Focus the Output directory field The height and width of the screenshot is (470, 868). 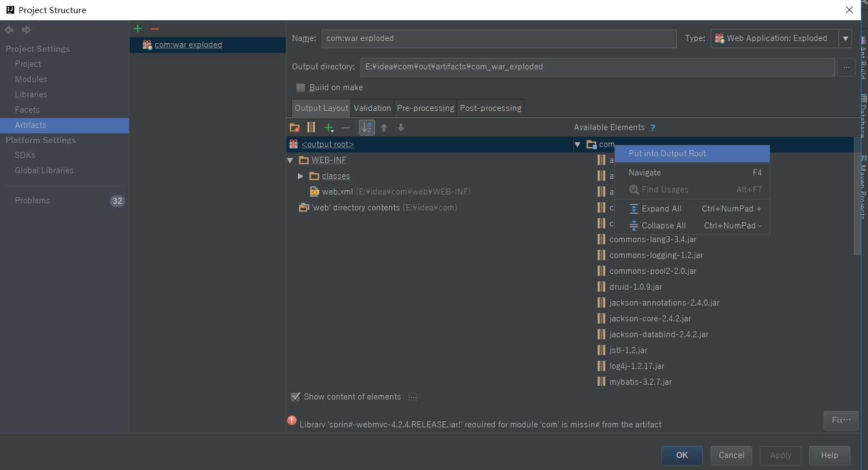(597, 67)
